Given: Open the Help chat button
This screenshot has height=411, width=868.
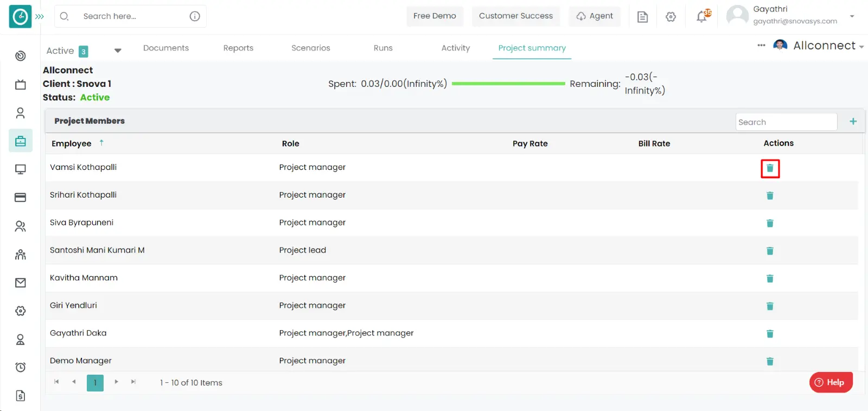Looking at the screenshot, I should point(831,382).
